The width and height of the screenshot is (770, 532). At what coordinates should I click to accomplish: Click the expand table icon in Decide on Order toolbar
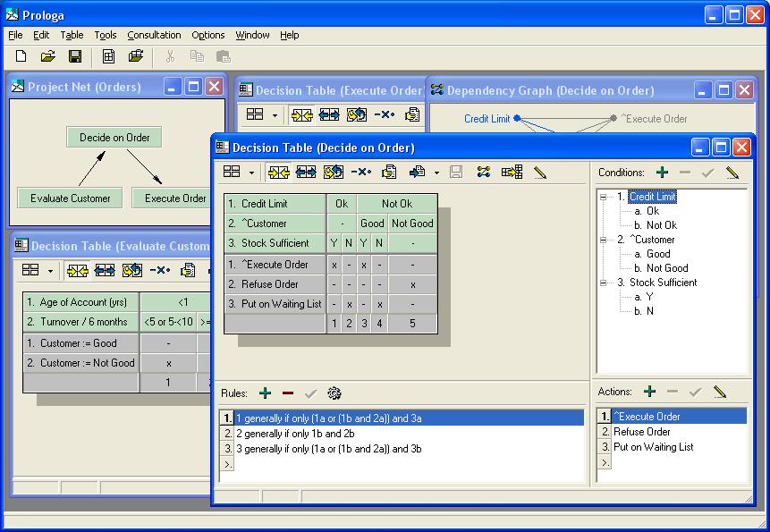pos(306,172)
